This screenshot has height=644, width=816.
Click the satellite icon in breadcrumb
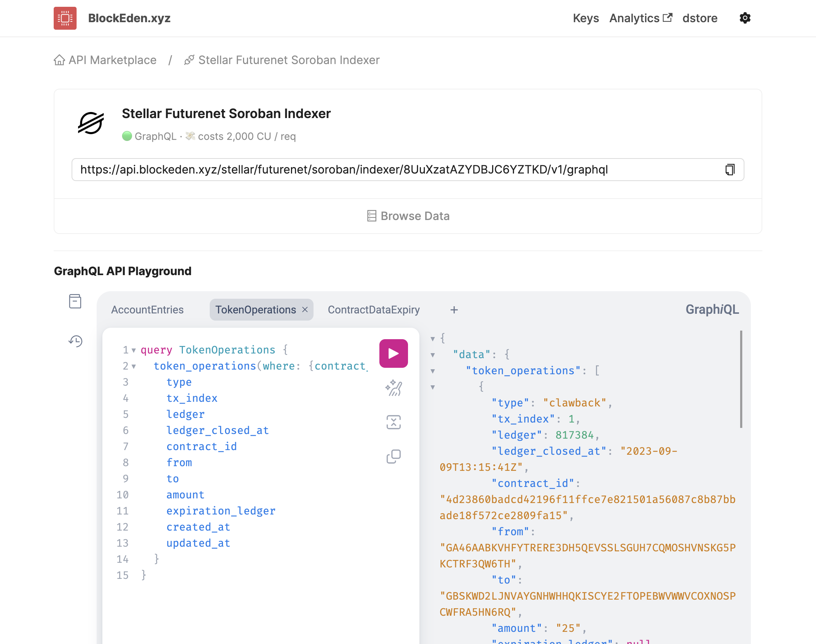point(189,60)
